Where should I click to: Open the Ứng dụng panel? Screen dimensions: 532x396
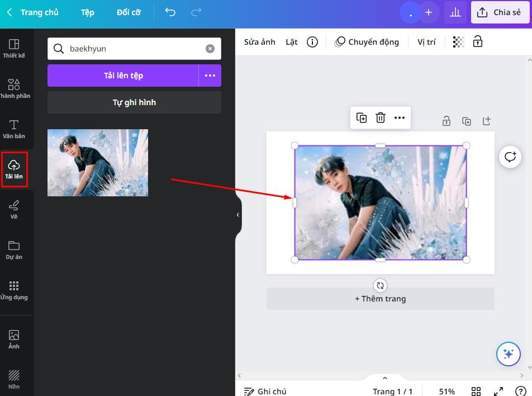(x=15, y=291)
